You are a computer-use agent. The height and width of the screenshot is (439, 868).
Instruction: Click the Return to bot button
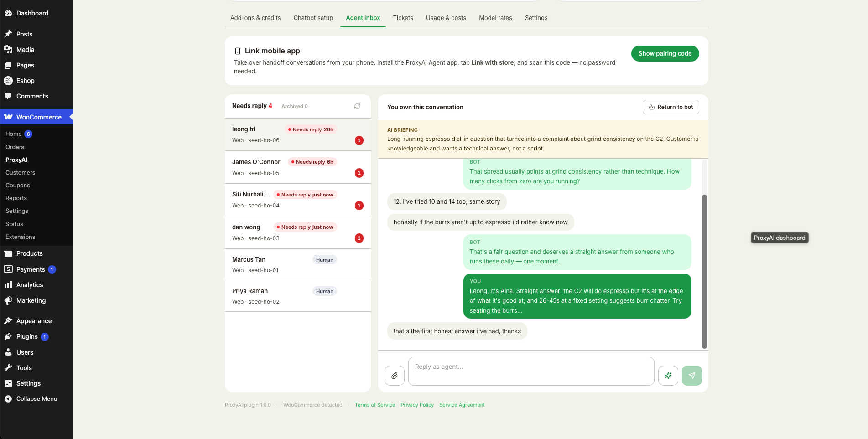671,107
